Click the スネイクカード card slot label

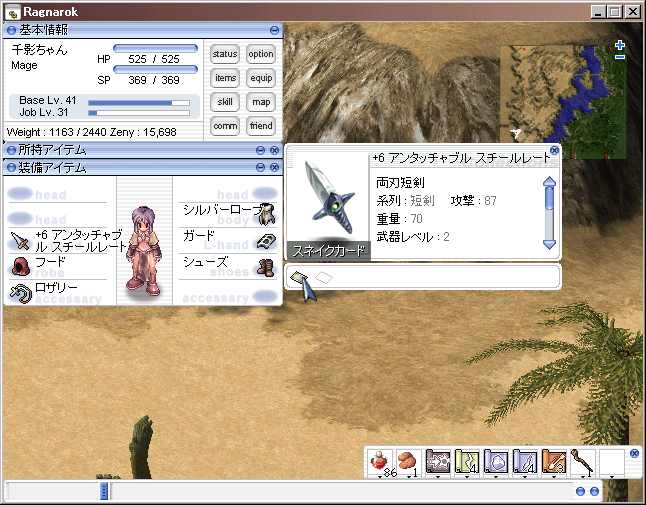click(x=328, y=251)
